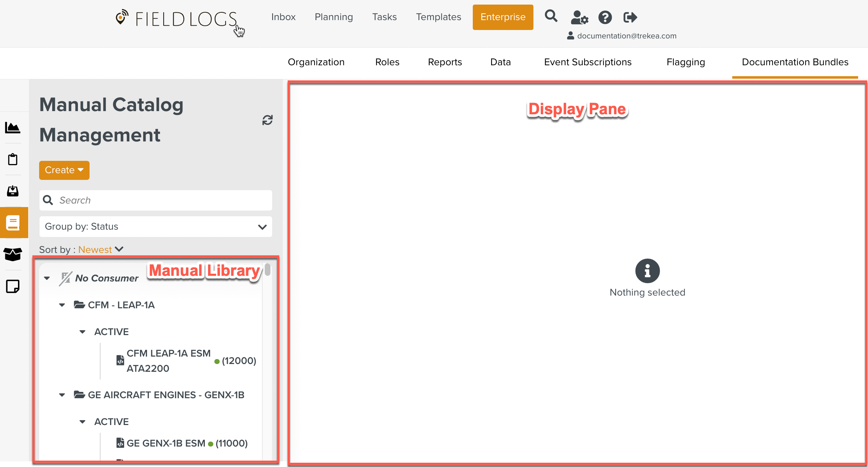Open the clipboard sidebar icon
868x467 pixels.
tap(13, 159)
